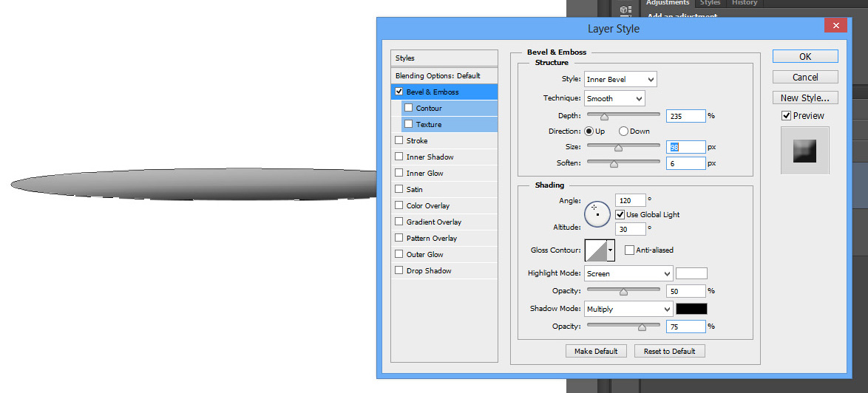Open the Style dropdown showing Inner Bevel

[620, 79]
